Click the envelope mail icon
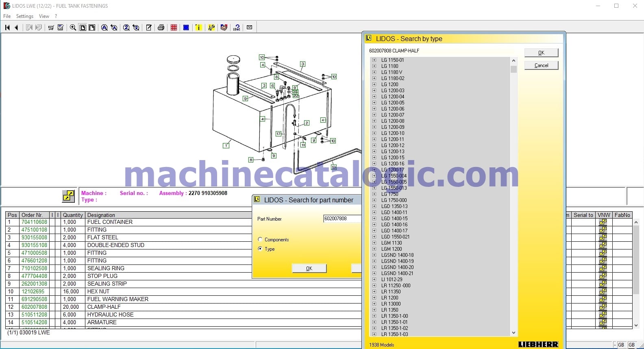Screen dimensions: 644x349 click(250, 28)
